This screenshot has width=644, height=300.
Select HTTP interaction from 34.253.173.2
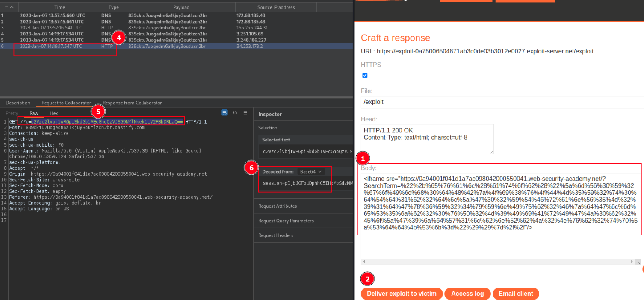pos(176,46)
